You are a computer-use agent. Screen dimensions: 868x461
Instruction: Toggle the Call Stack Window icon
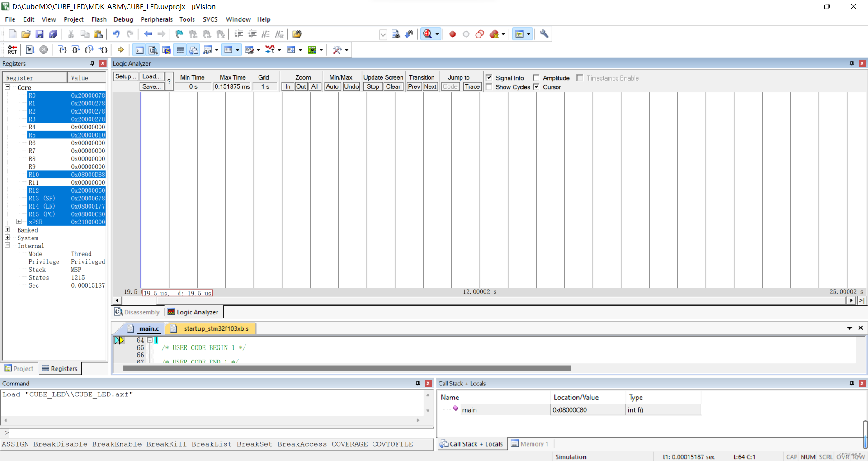point(194,50)
